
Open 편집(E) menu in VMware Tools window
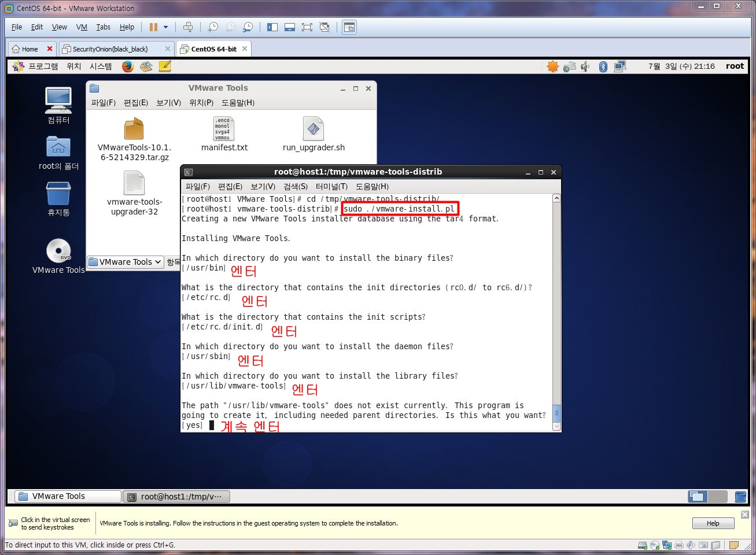tap(136, 103)
